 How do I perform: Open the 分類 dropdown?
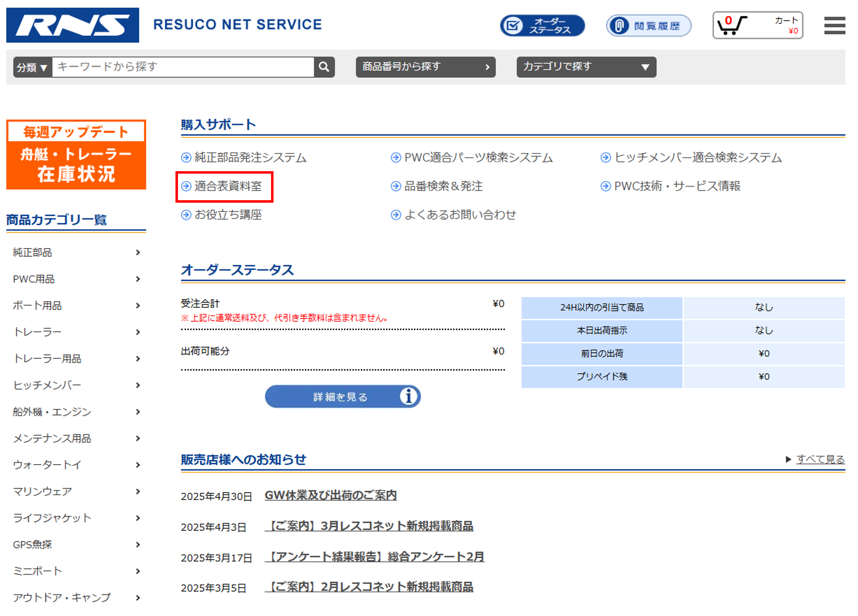32,67
